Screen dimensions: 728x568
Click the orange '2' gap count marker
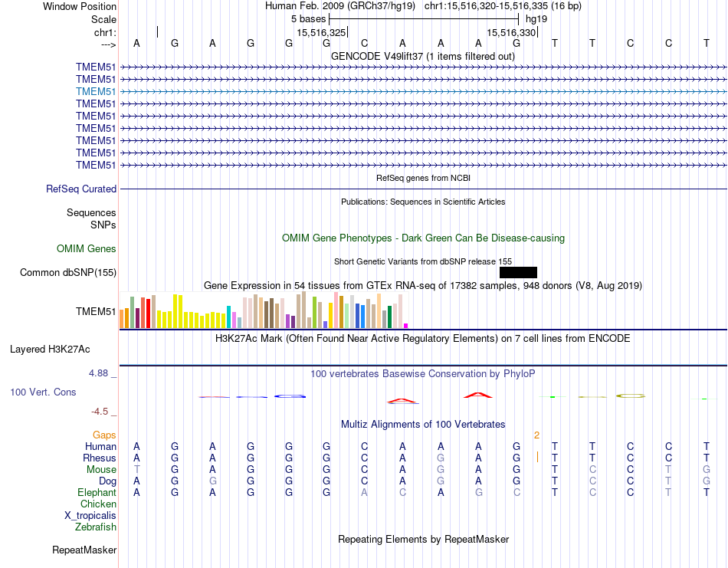point(536,435)
